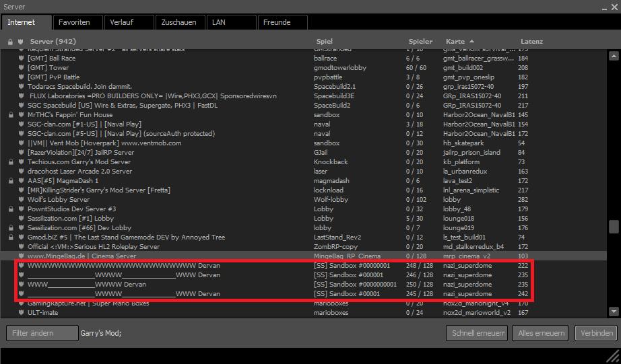Click the shield icon beside FLUX Laboratories server

click(x=21, y=96)
